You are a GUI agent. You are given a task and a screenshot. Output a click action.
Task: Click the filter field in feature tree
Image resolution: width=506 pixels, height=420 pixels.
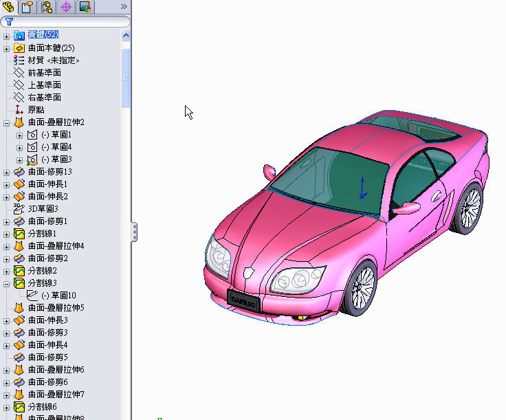[x=65, y=21]
